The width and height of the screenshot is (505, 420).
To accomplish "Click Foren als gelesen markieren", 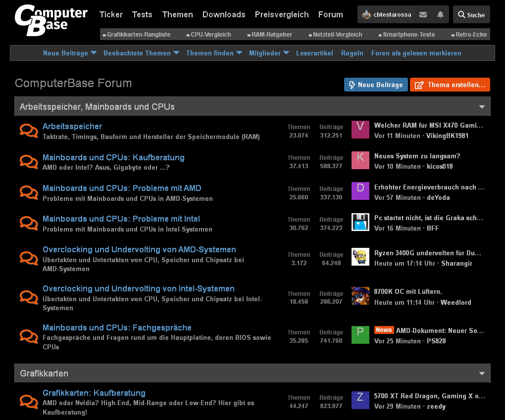I will click(x=416, y=53).
